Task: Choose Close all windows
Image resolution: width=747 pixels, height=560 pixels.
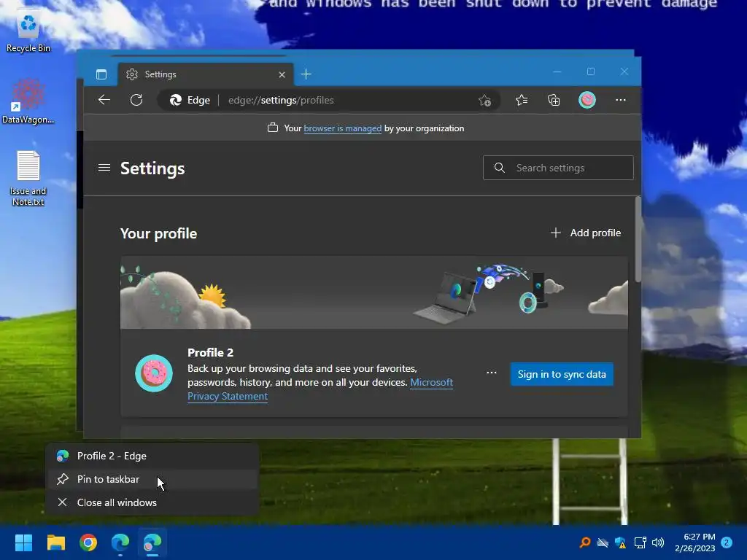Action: 152,502
